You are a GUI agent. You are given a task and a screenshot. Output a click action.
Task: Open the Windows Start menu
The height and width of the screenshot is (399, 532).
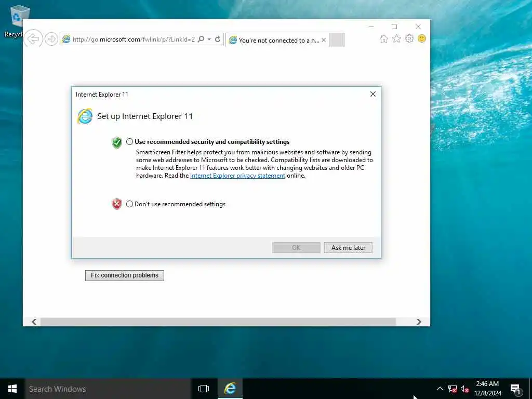12,389
